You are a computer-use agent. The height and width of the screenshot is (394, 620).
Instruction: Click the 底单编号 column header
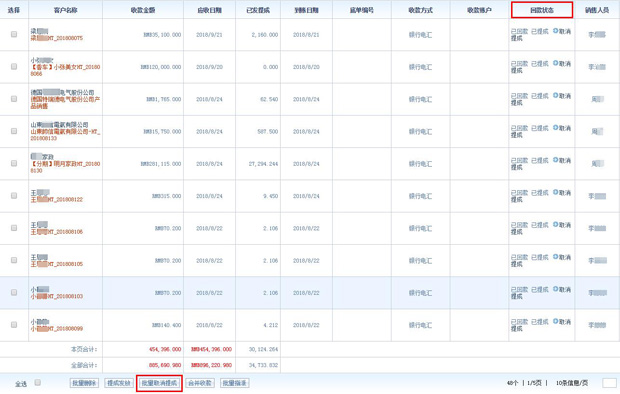click(x=362, y=10)
